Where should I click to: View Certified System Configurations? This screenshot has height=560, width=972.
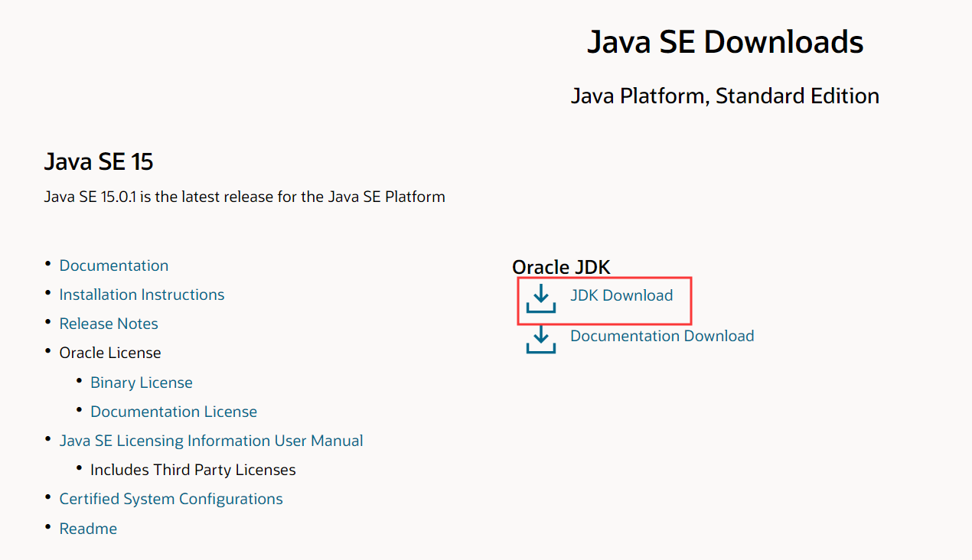point(171,498)
